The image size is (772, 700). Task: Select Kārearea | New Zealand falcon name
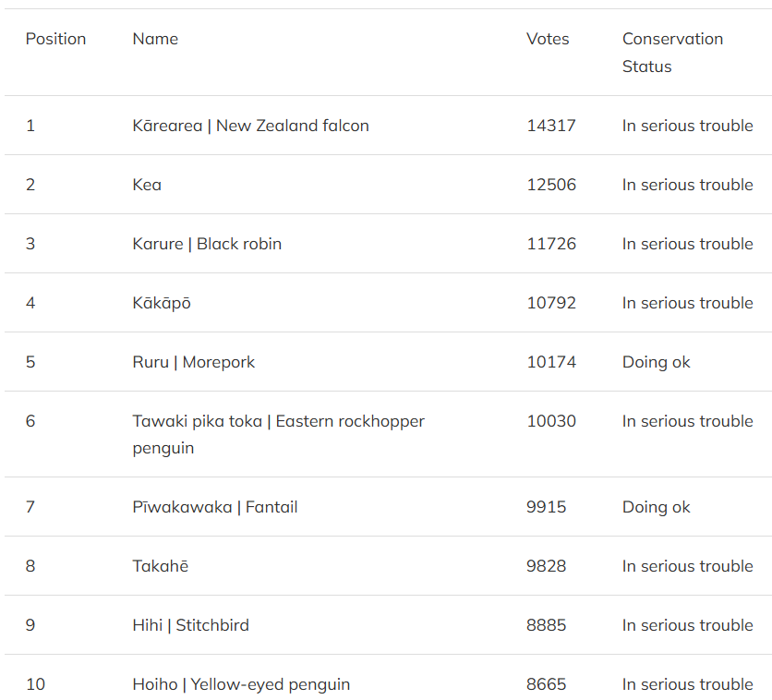point(250,126)
